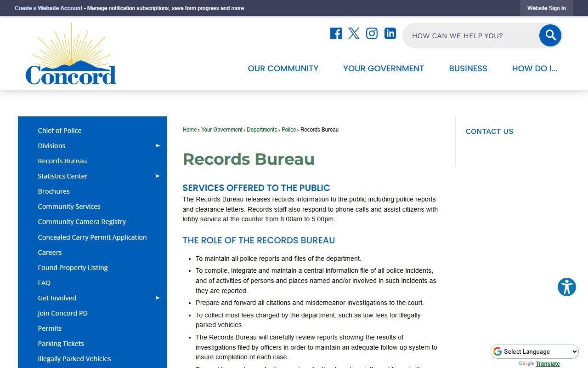Open the X (Twitter) icon link
This screenshot has height=368, width=588.
point(354,33)
